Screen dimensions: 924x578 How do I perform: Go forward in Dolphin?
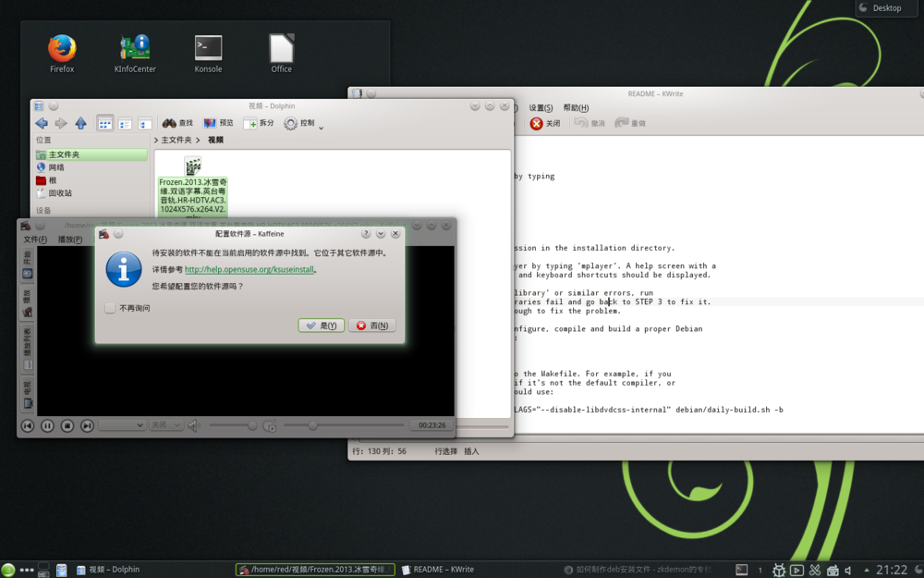click(x=61, y=123)
